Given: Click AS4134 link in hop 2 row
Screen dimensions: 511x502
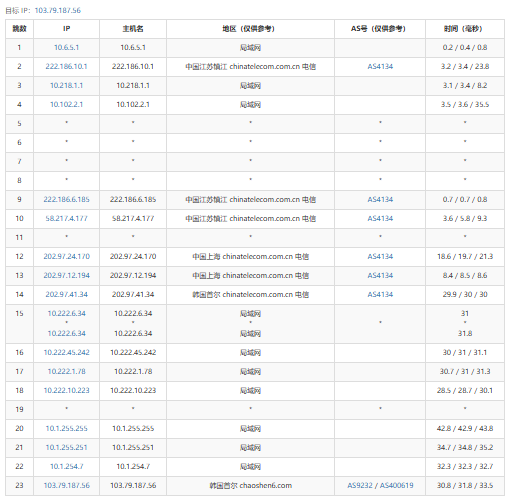Looking at the screenshot, I should (380, 67).
